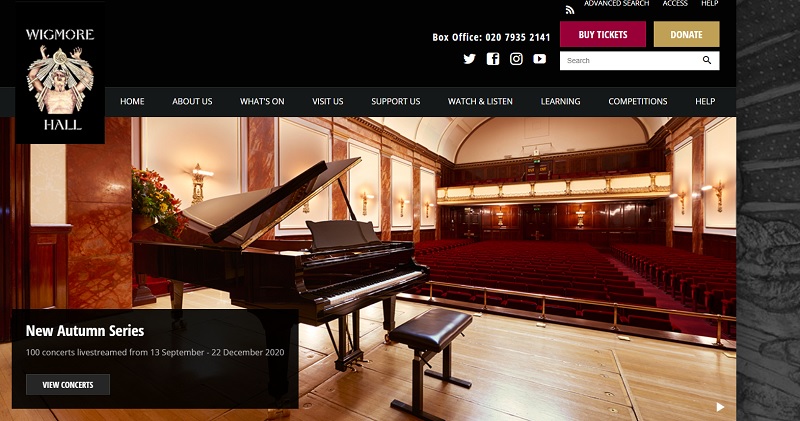Open the About Us menu
Screen dimensions: 800x421
(192, 102)
